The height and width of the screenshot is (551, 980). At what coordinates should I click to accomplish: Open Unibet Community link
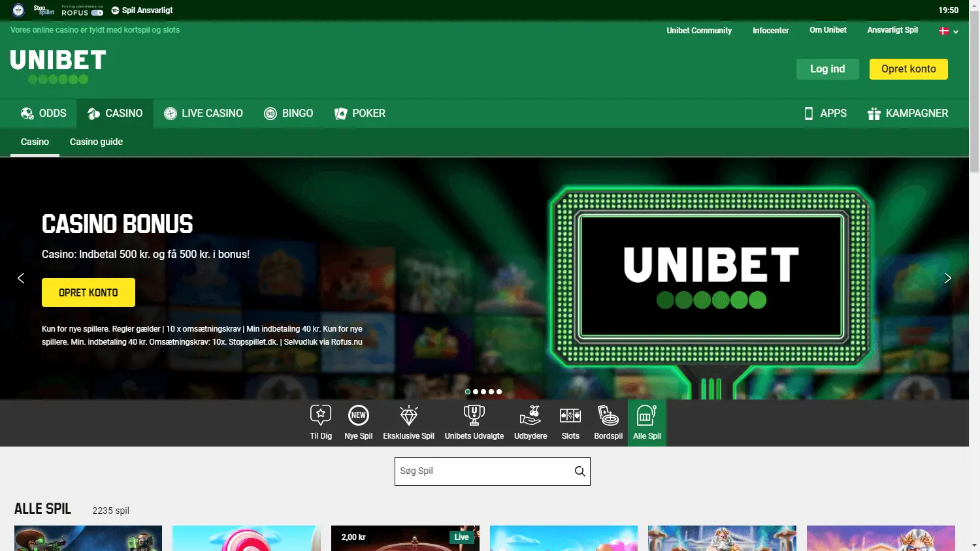tap(699, 31)
